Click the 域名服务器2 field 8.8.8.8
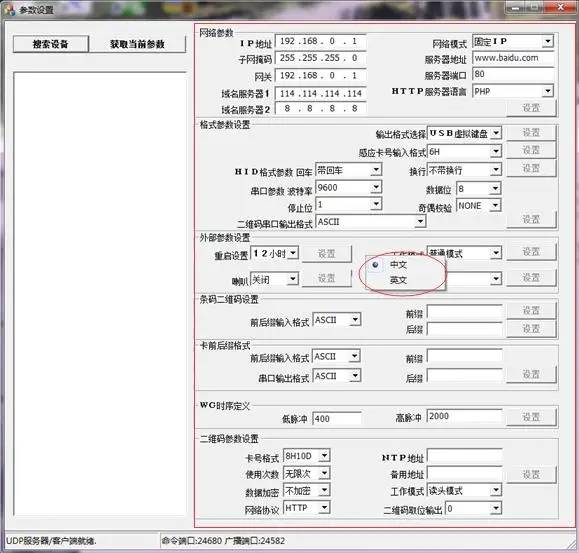579x553 pixels. coord(321,109)
